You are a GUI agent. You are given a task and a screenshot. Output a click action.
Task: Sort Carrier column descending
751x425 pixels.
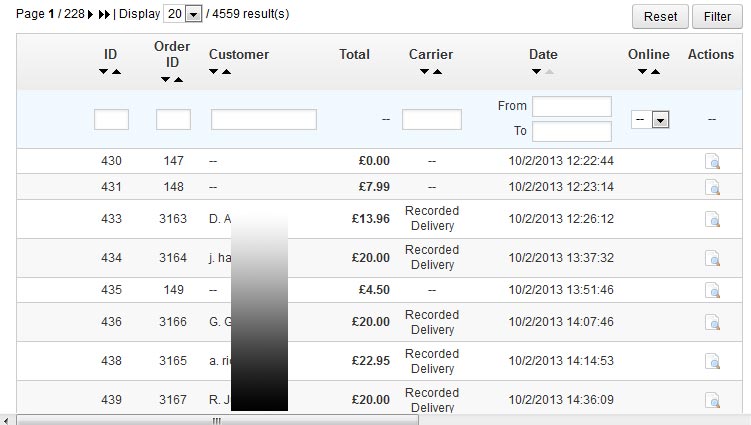coord(425,72)
